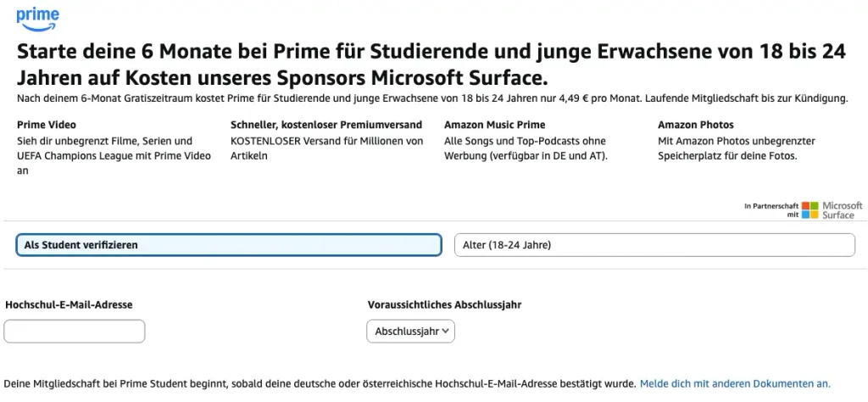Click the Voraussichtliches Abschlussjahr label
The height and width of the screenshot is (402, 868).
coord(444,304)
